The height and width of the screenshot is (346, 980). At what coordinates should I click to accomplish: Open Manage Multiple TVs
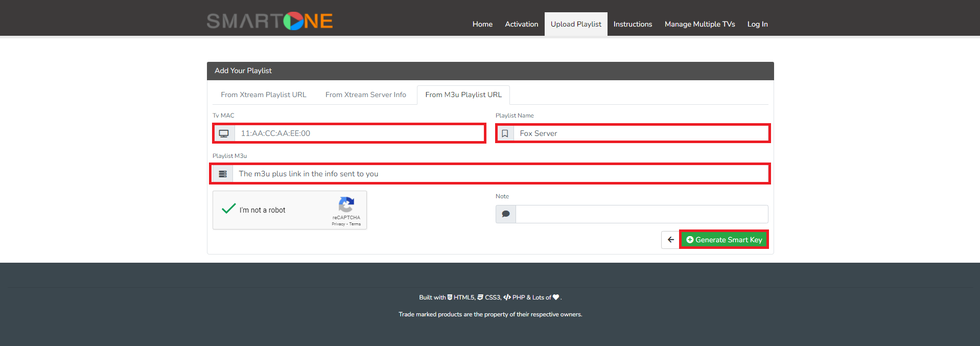(699, 24)
